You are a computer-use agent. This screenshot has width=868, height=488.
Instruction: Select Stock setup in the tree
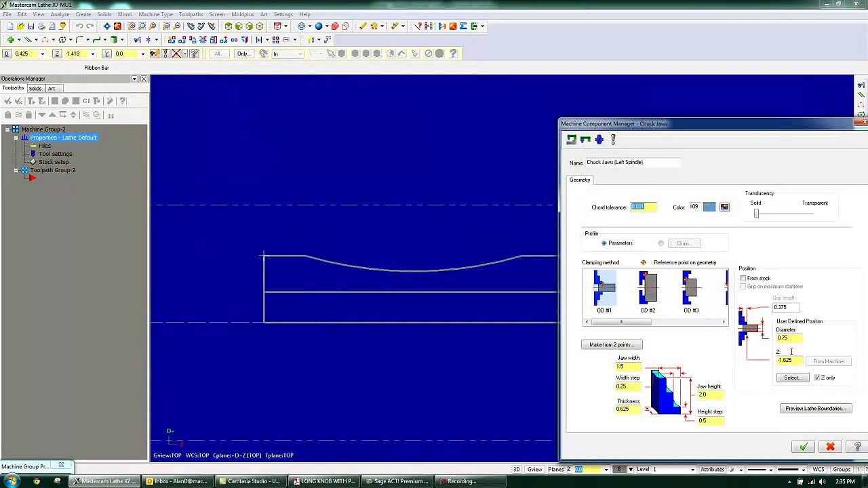54,162
